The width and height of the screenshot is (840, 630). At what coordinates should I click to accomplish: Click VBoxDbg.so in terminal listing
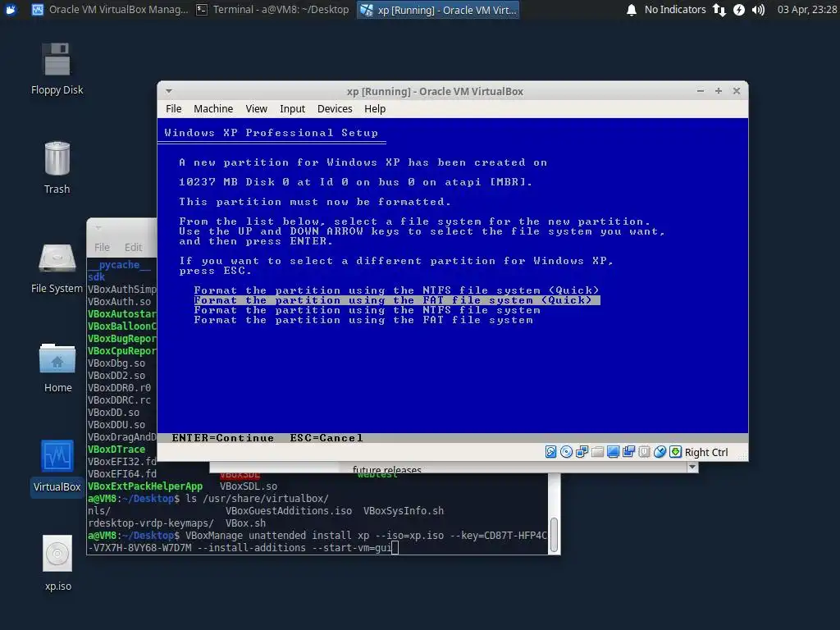[x=116, y=363]
